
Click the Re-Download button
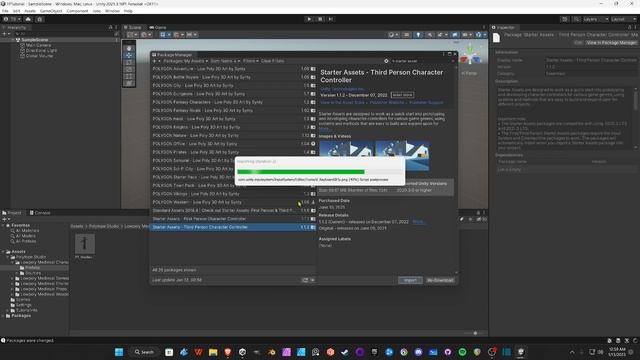coord(440,280)
